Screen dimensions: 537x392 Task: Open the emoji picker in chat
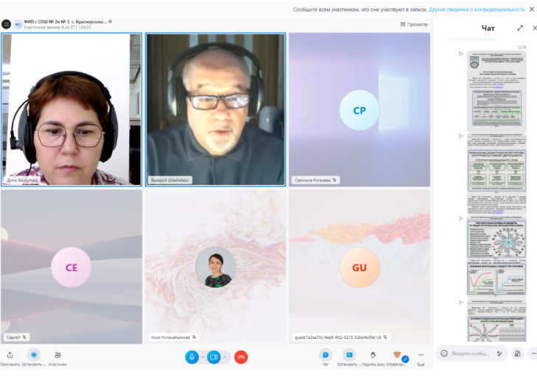tap(444, 354)
